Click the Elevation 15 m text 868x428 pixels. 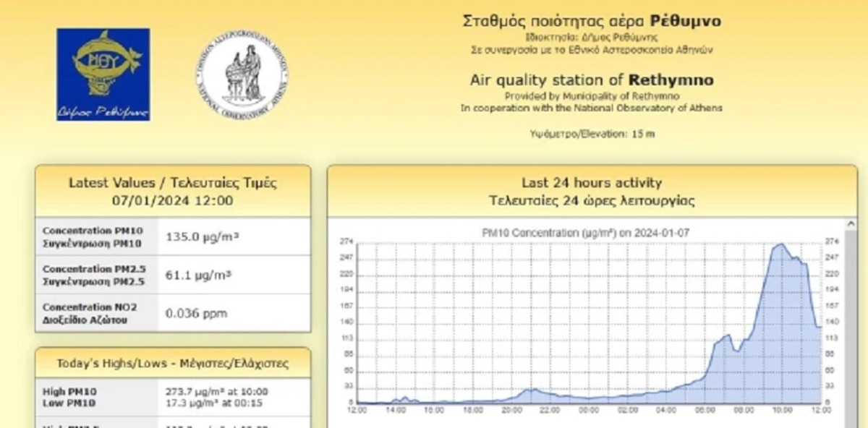tap(592, 134)
